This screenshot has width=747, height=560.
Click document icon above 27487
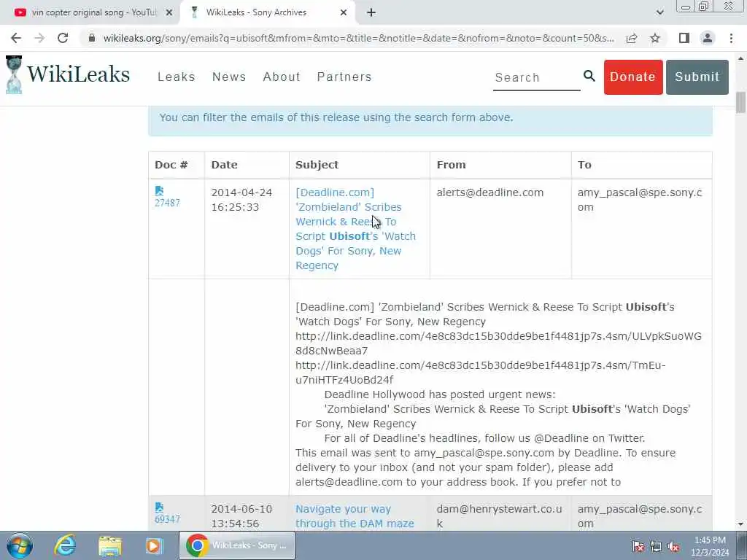(x=159, y=191)
